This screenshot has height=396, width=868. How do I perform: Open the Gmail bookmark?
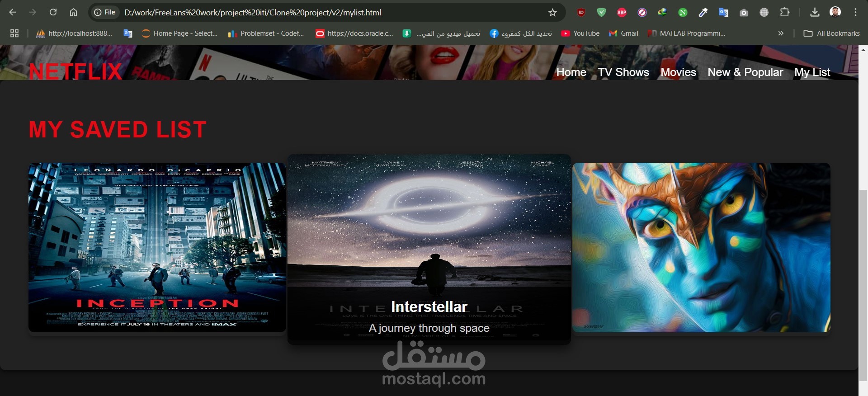pyautogui.click(x=623, y=33)
